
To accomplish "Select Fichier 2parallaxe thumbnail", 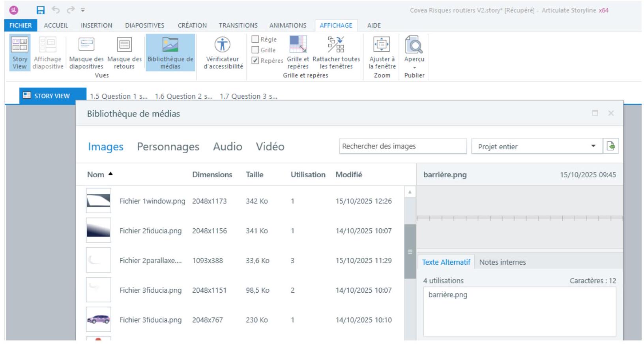I will tap(99, 260).
